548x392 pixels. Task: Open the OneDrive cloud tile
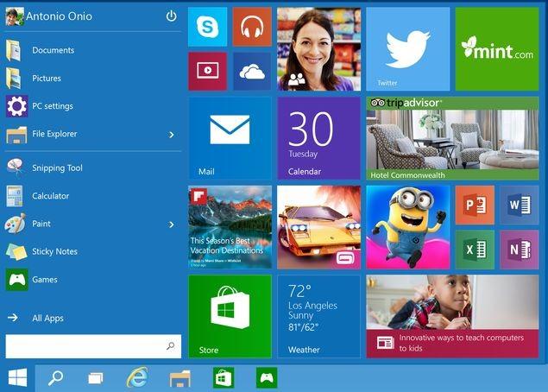pyautogui.click(x=251, y=71)
